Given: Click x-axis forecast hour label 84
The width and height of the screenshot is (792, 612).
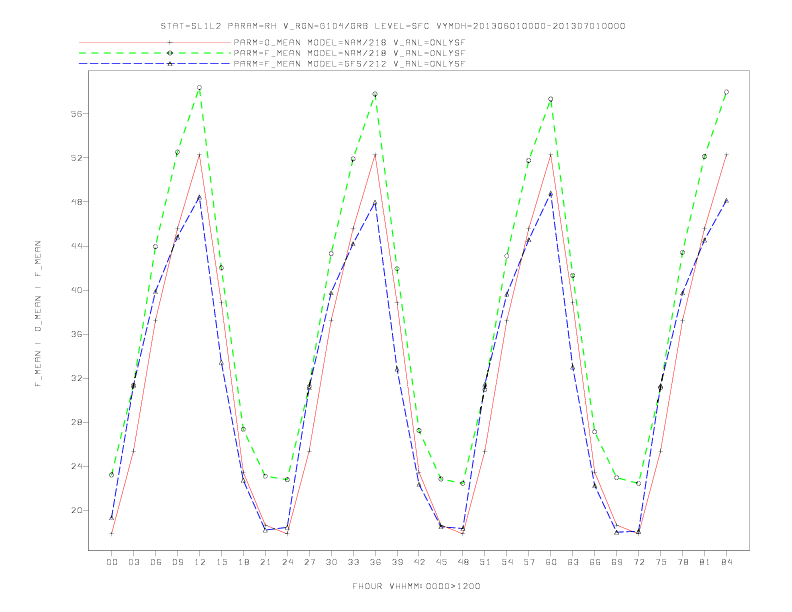Looking at the screenshot, I should pos(727,562).
